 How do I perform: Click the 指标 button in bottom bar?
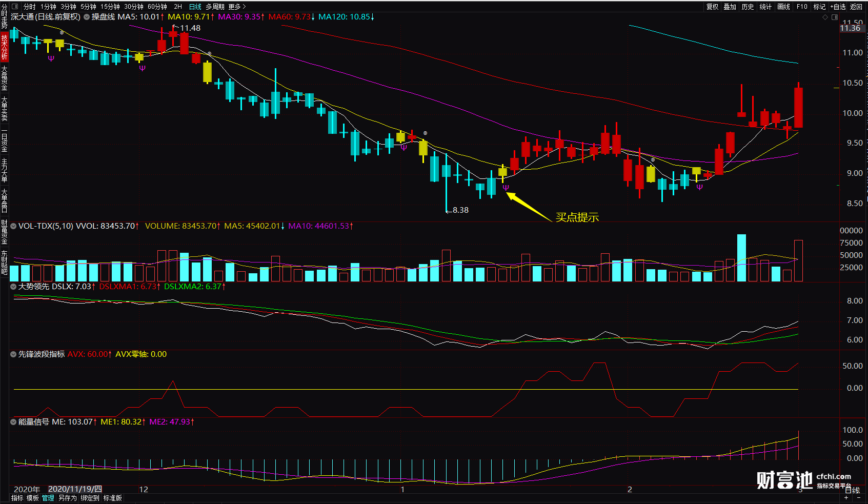(x=17, y=498)
